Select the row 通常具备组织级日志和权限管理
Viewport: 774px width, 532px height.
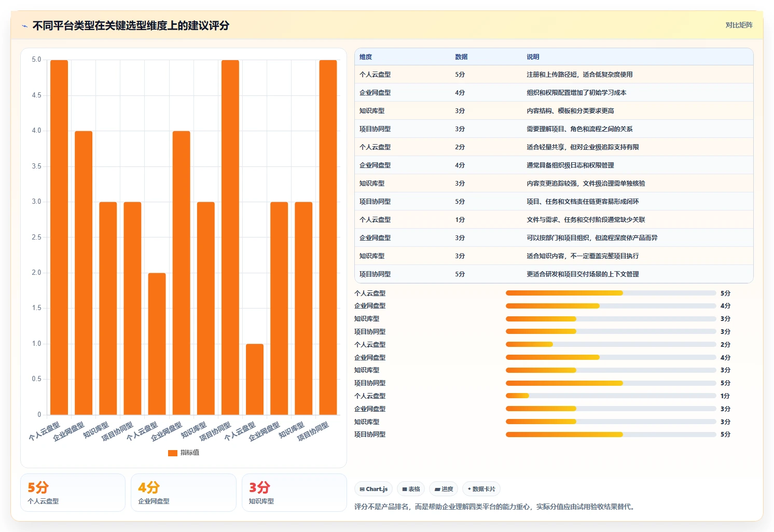pos(554,165)
